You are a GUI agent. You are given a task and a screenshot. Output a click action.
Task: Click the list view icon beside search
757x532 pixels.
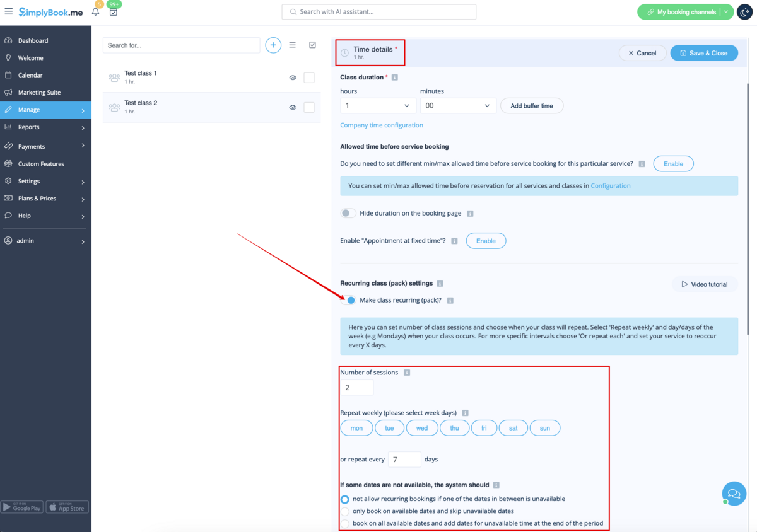293,45
